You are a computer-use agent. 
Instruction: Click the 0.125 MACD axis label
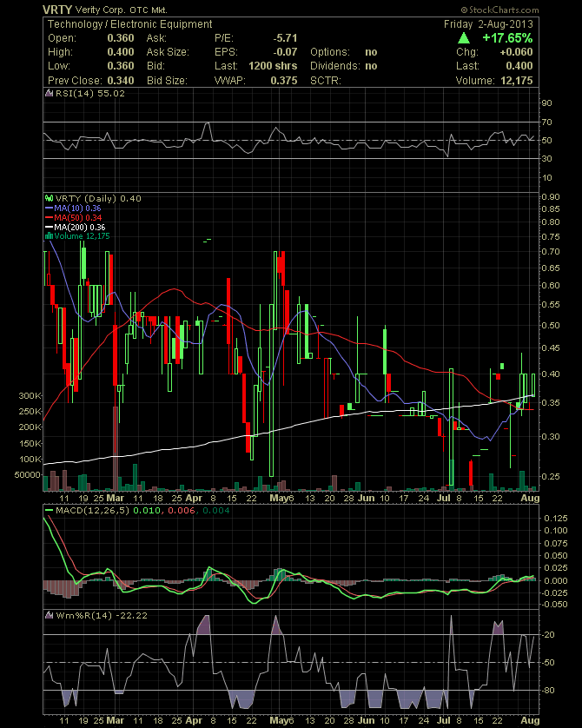coord(556,518)
